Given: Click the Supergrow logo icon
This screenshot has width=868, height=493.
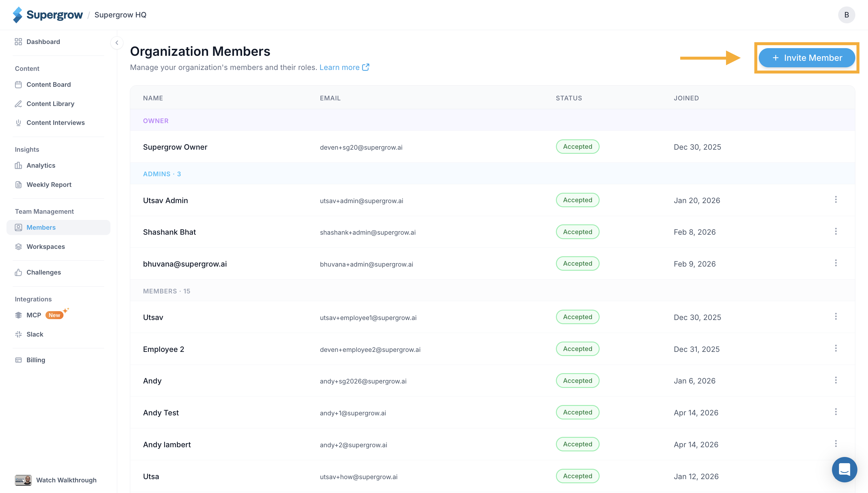Looking at the screenshot, I should click(x=18, y=15).
